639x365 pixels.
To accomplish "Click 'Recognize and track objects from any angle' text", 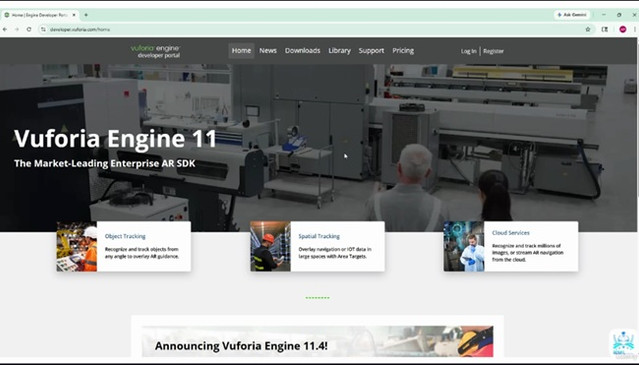I will tap(142, 253).
